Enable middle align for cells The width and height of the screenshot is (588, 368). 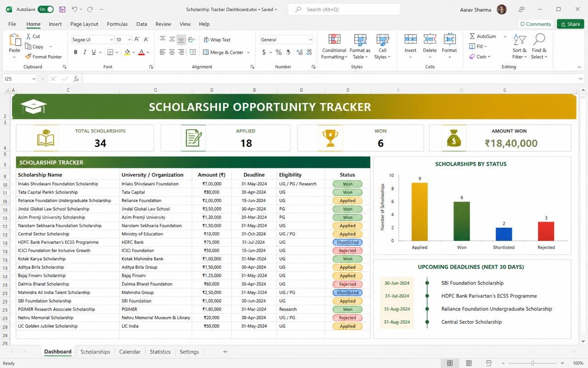point(172,40)
